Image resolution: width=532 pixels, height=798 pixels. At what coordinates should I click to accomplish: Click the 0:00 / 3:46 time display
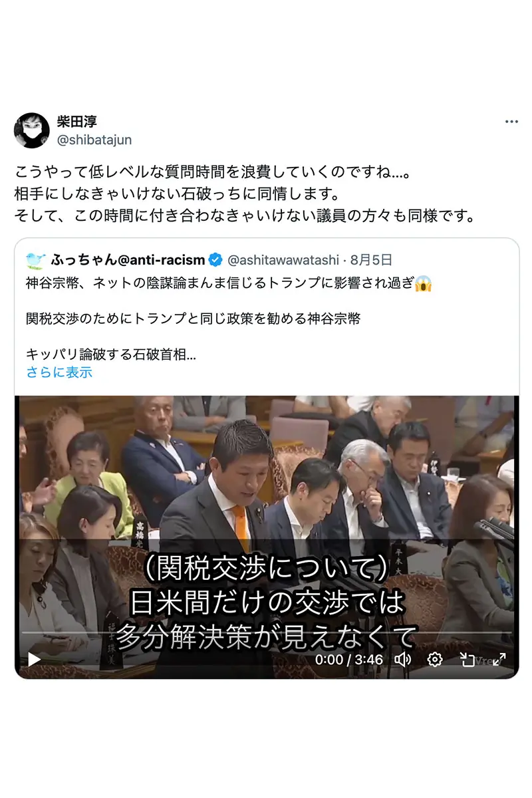(x=349, y=660)
